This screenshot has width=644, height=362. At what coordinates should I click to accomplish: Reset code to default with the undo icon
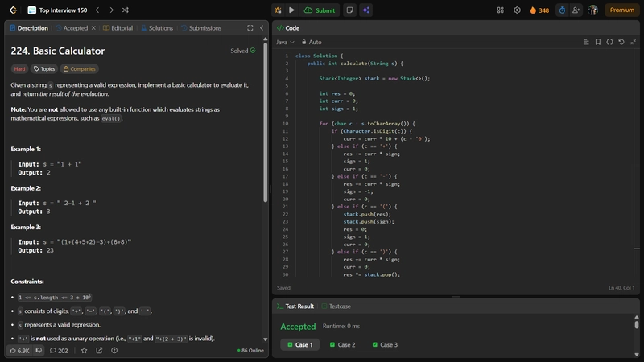coord(621,42)
